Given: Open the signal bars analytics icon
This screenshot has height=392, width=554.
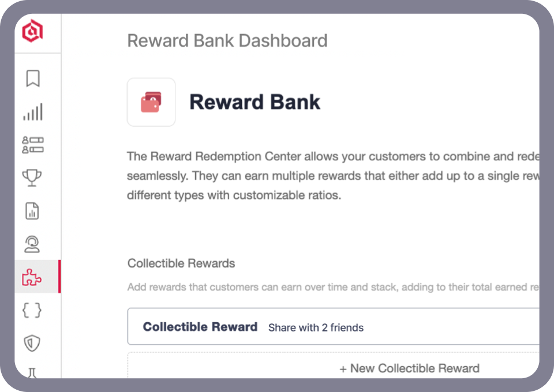Looking at the screenshot, I should point(33,112).
